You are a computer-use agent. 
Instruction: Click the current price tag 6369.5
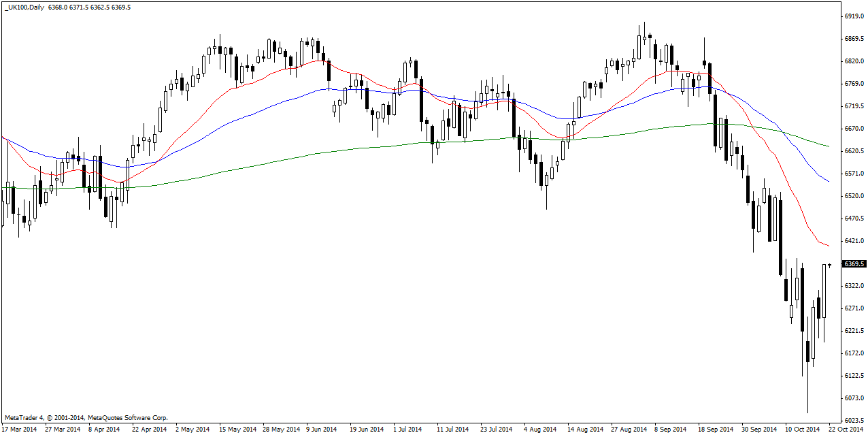pos(854,263)
